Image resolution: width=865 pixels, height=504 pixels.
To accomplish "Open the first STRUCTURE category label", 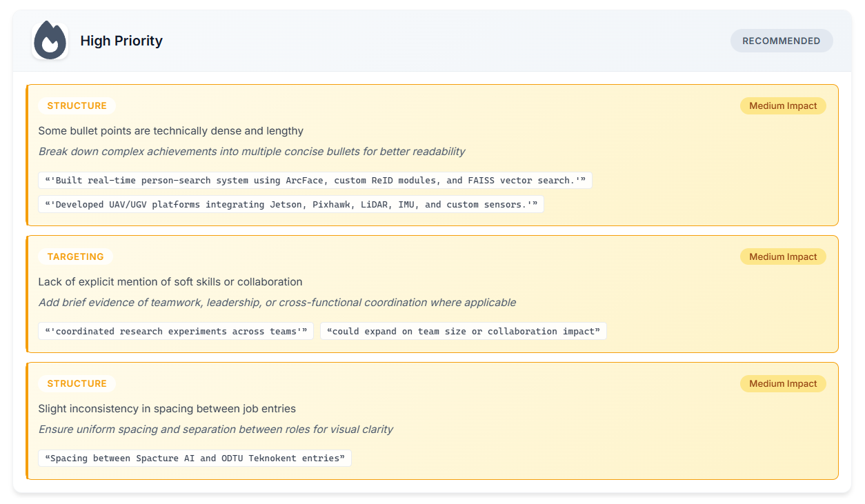I will [x=77, y=105].
